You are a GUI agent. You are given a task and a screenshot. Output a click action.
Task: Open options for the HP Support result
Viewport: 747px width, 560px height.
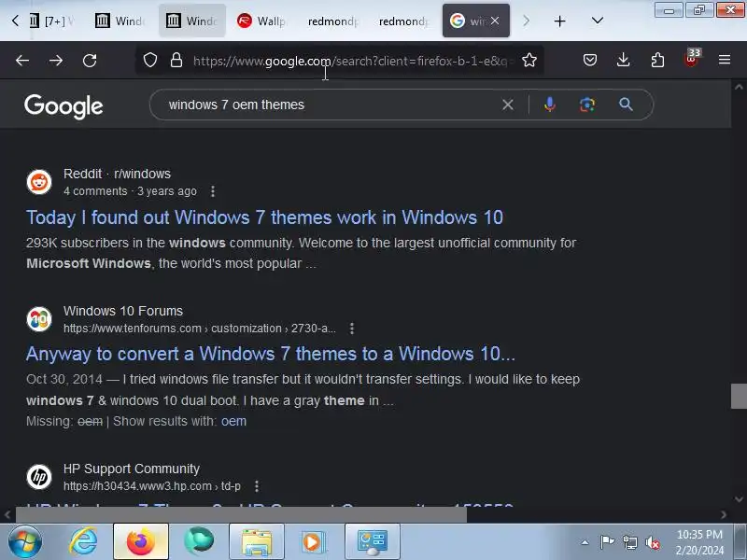[x=257, y=486]
